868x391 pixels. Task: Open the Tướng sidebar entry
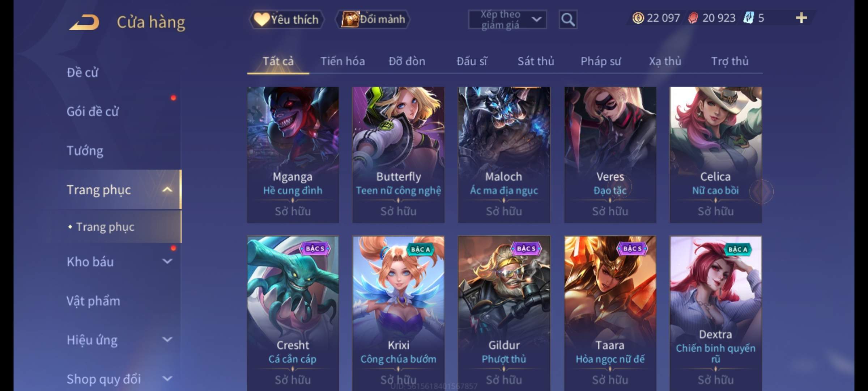(x=85, y=151)
